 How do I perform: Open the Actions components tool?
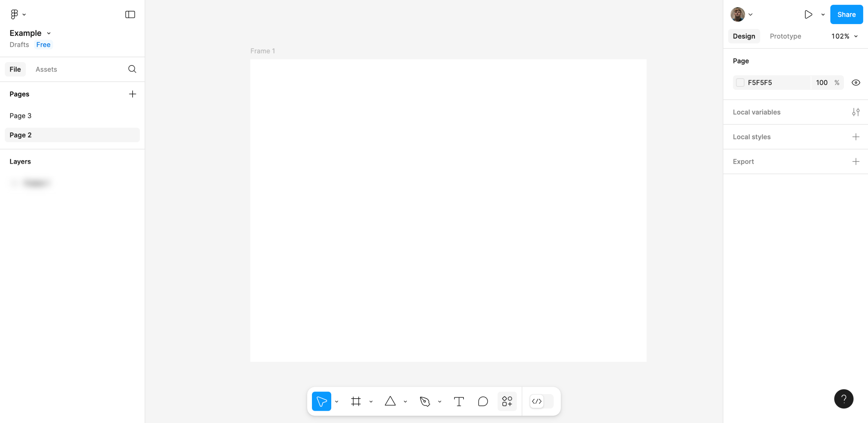coord(507,401)
